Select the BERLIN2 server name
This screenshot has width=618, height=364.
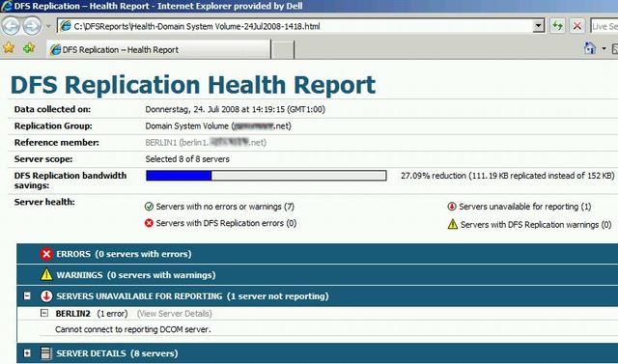coord(73,314)
